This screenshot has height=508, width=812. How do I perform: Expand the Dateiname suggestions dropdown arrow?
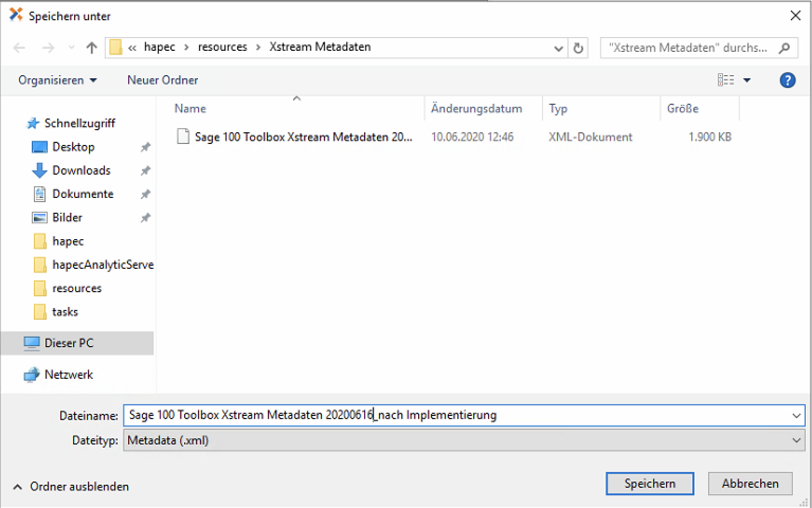pyautogui.click(x=796, y=416)
